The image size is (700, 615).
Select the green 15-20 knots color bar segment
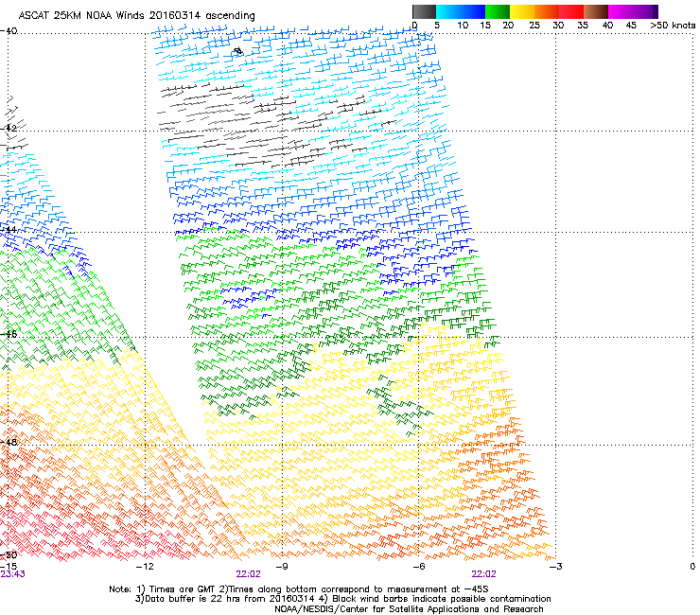[498, 11]
